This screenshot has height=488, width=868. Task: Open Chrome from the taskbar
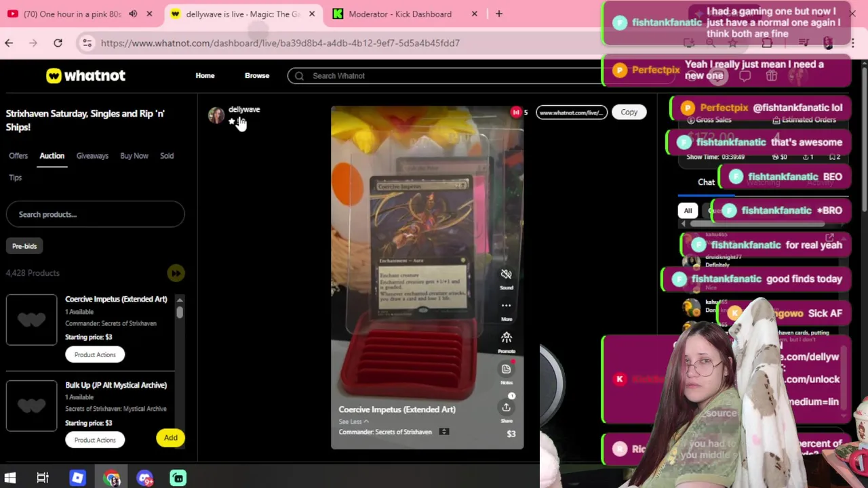(x=112, y=478)
